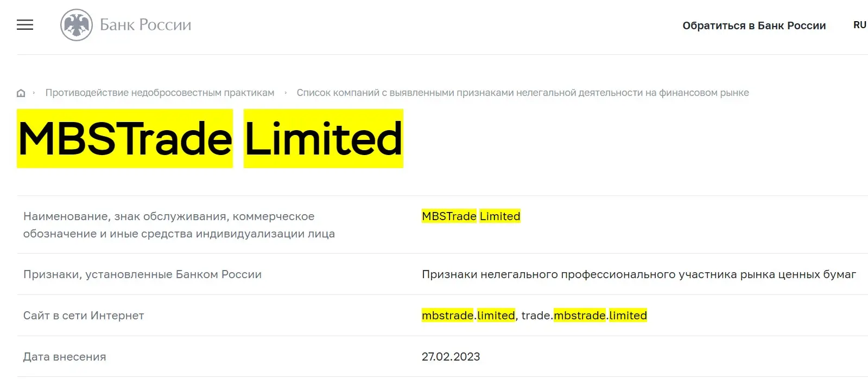Screen dimensions: 868x379
Task: Open the Список компаний breadcrumb entry
Action: tap(523, 92)
